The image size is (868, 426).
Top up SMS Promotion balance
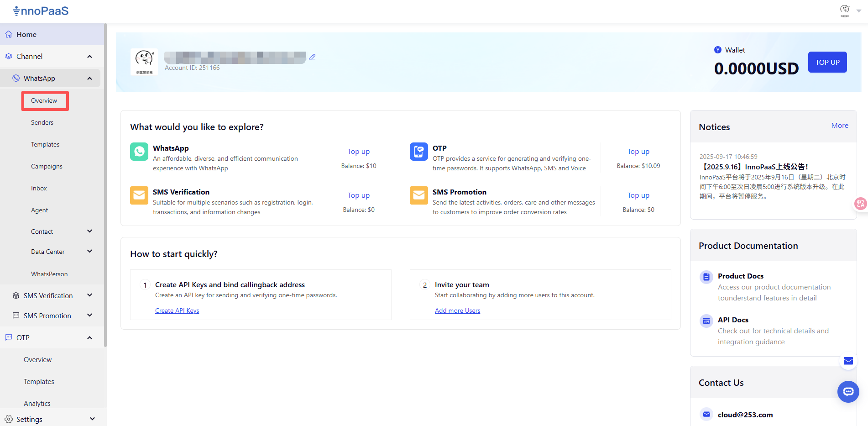(638, 195)
